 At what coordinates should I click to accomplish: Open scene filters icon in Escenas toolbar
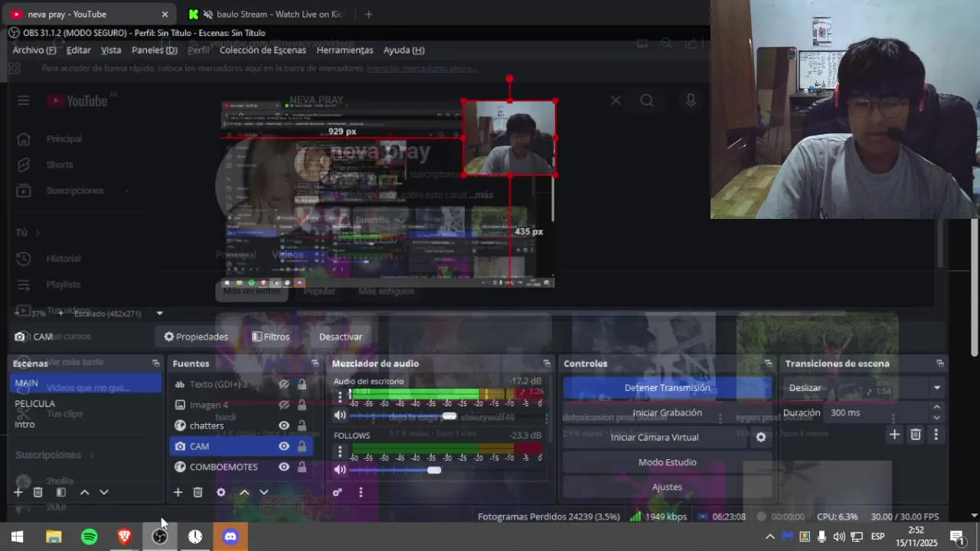pyautogui.click(x=61, y=492)
